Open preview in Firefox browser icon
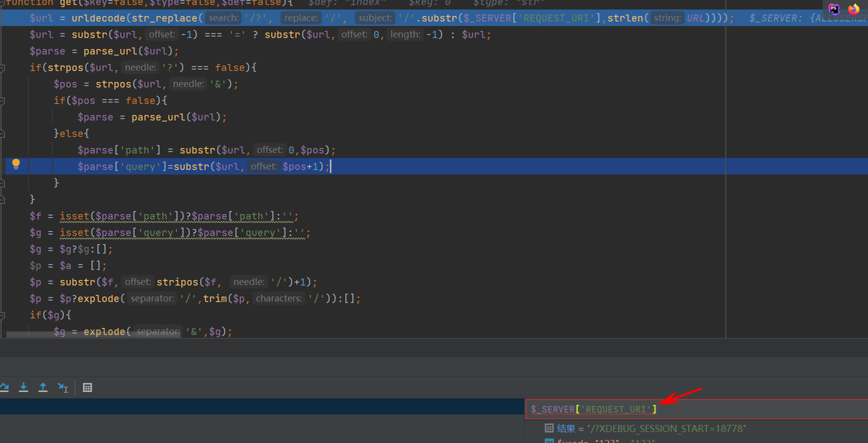This screenshot has height=443, width=868. 854,8
